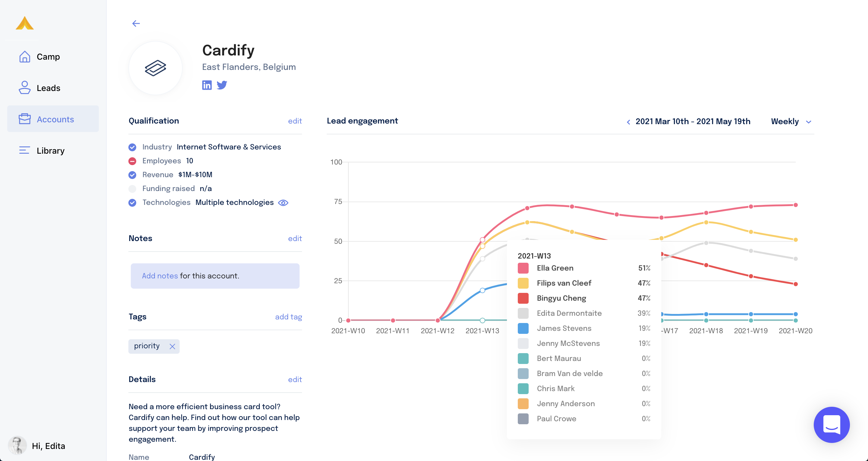Click the back arrow icon
The width and height of the screenshot is (868, 461).
tap(136, 23)
